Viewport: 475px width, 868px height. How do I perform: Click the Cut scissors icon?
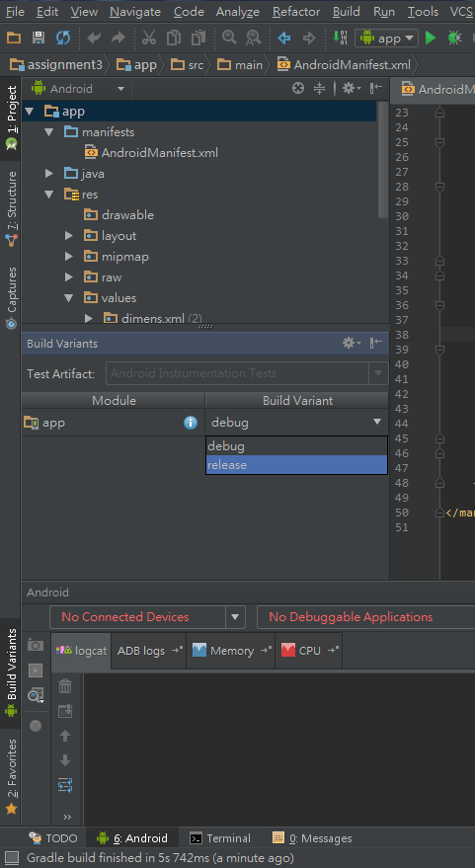[149, 38]
